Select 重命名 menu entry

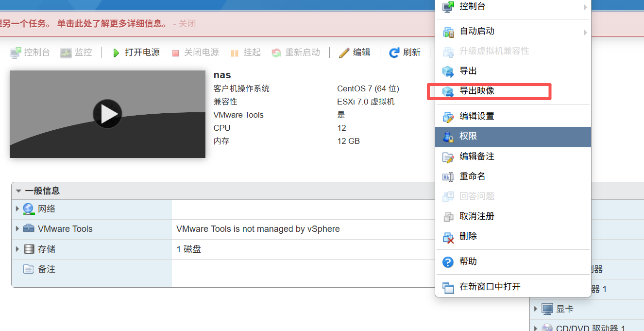(513, 176)
